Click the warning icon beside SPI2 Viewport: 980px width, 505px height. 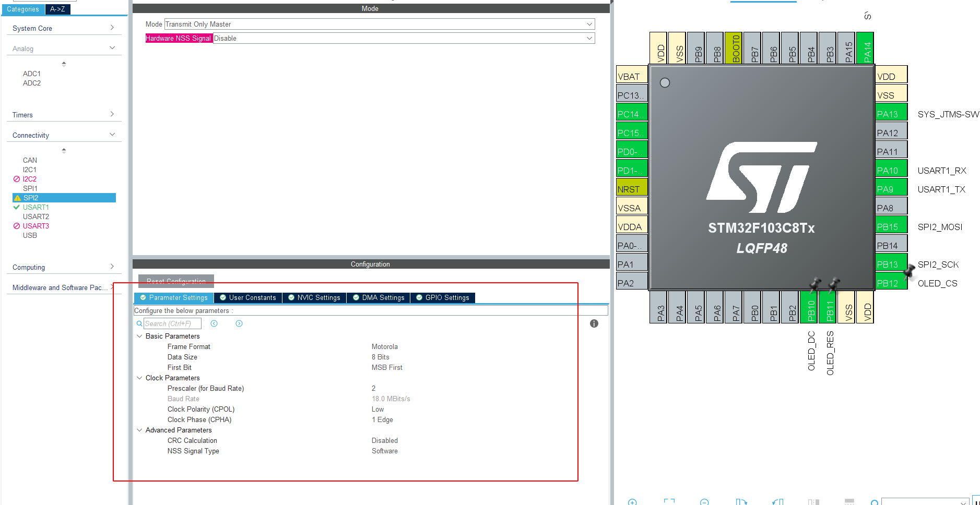click(x=17, y=198)
